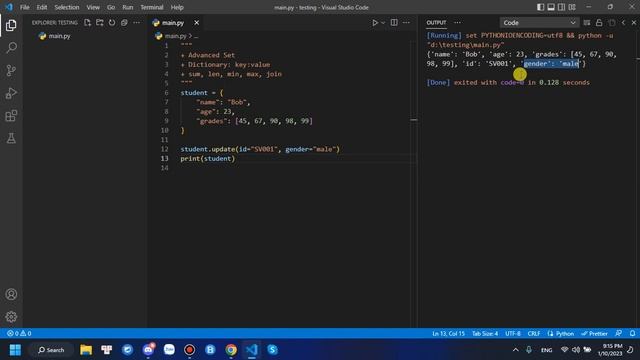The image size is (640, 360).
Task: Open the View menu
Action: point(93,7)
